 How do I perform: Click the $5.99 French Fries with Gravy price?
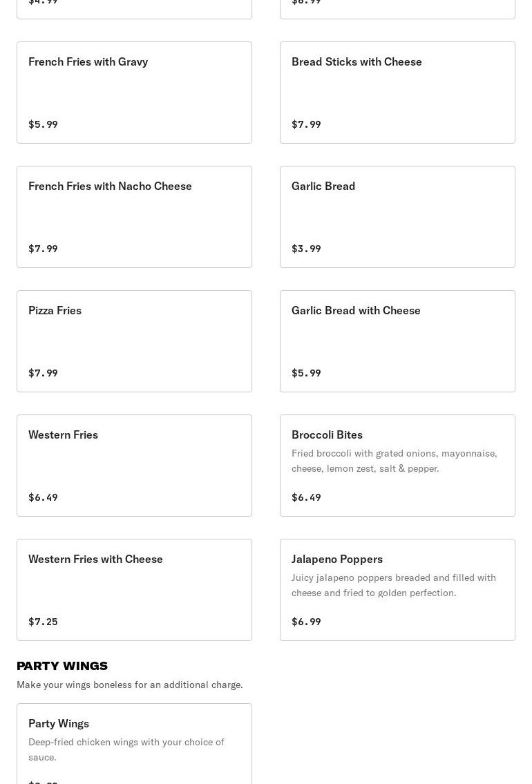[43, 124]
